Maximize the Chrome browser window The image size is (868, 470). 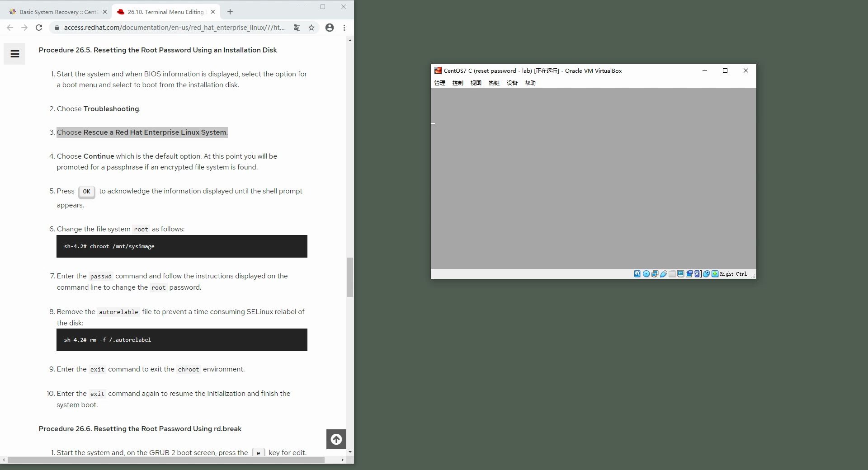[323, 7]
